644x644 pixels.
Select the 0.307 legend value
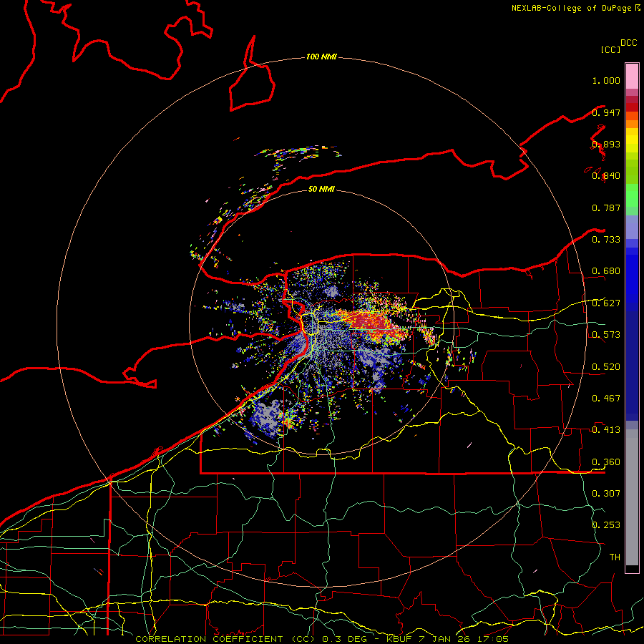tap(606, 494)
